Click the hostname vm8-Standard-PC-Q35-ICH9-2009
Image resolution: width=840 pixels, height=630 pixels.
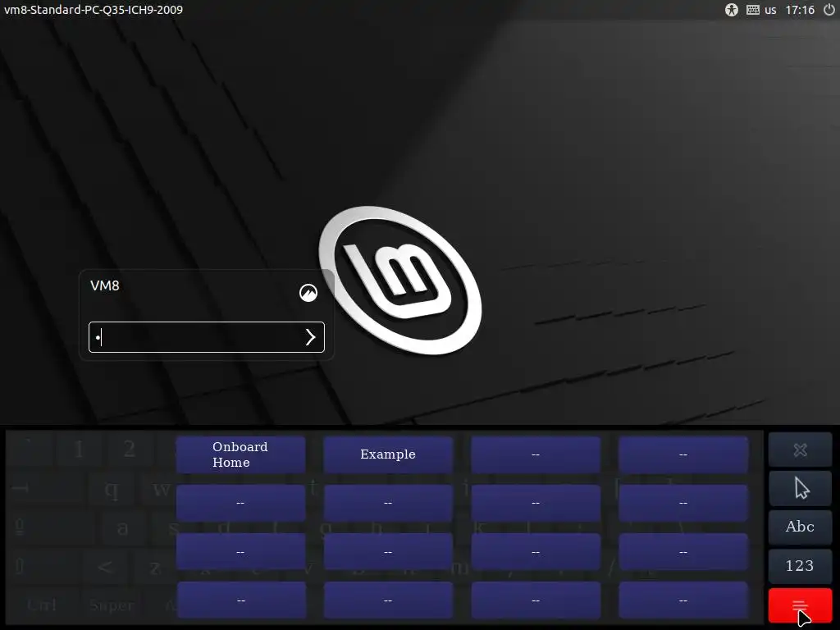[x=94, y=10]
